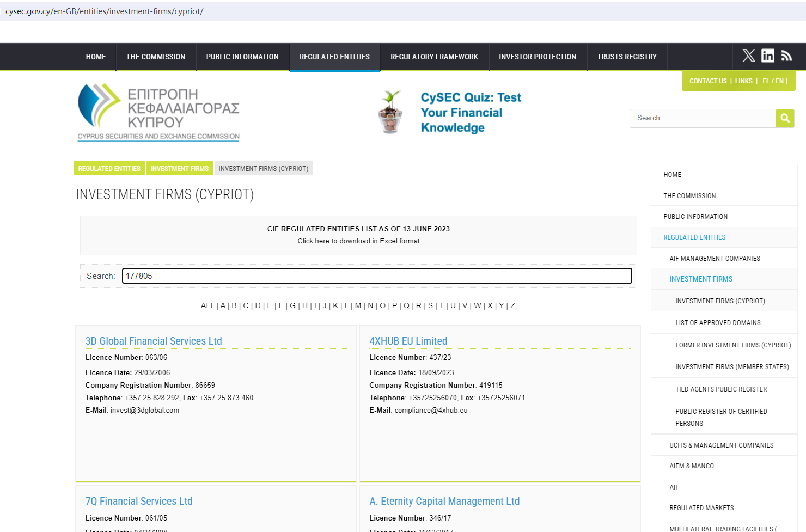Open Contact Us in green bar
806x532 pixels.
pyautogui.click(x=707, y=81)
